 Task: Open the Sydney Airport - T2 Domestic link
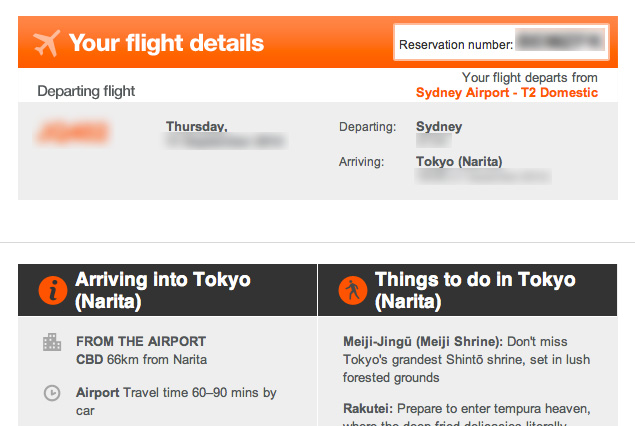[x=506, y=93]
